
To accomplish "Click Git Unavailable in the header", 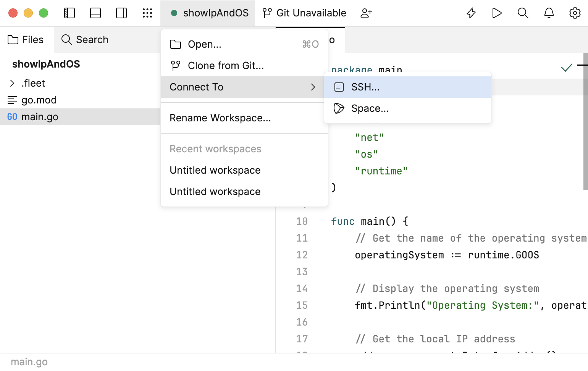I will tap(311, 13).
